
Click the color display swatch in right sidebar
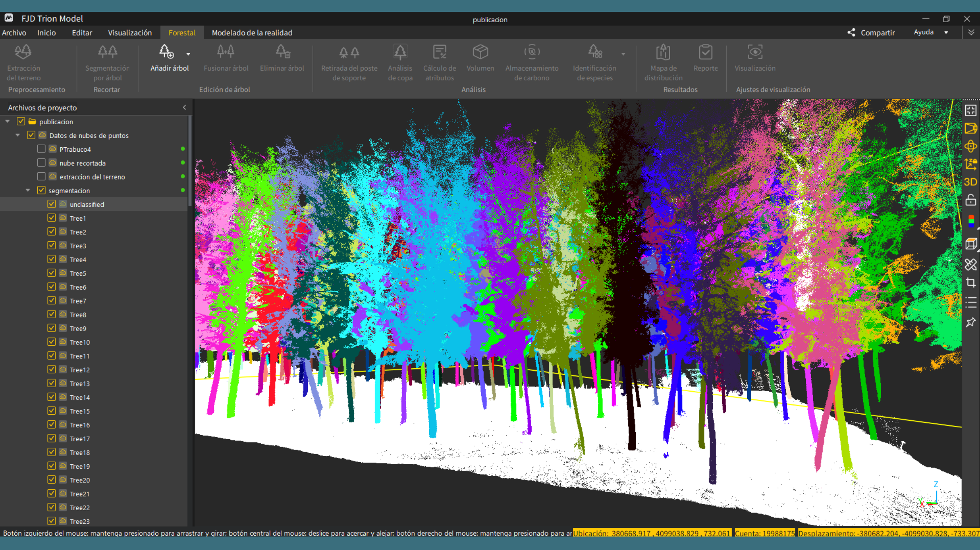point(971,221)
